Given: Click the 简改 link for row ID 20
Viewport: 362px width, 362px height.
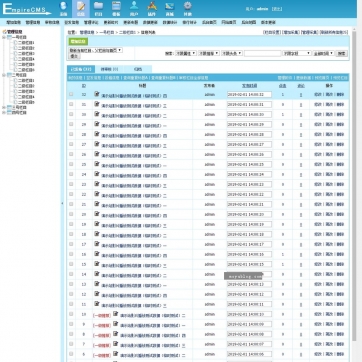Looking at the screenshot, I should click(329, 214).
